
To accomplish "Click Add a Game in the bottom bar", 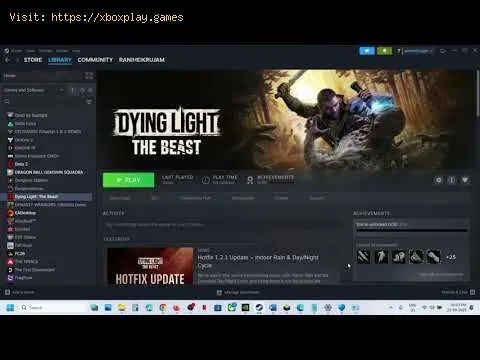I will (x=19, y=292).
